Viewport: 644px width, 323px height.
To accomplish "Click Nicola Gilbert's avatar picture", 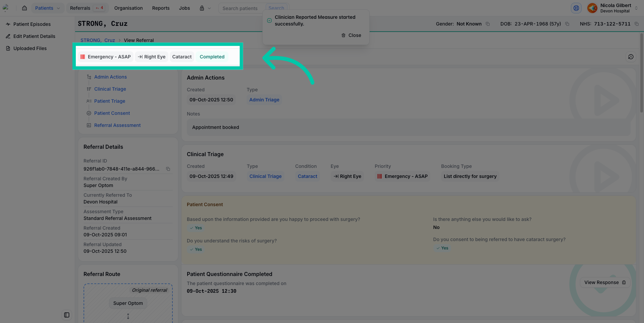I will (592, 8).
